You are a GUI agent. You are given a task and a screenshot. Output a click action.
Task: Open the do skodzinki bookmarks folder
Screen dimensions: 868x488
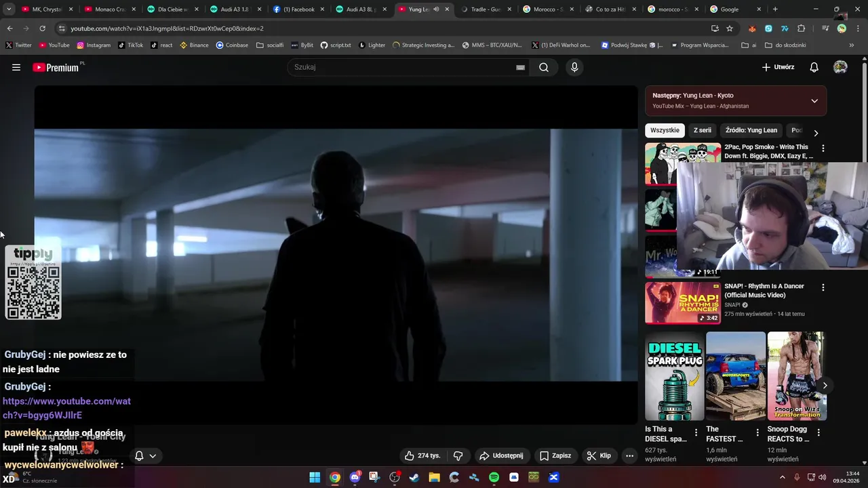(785, 45)
